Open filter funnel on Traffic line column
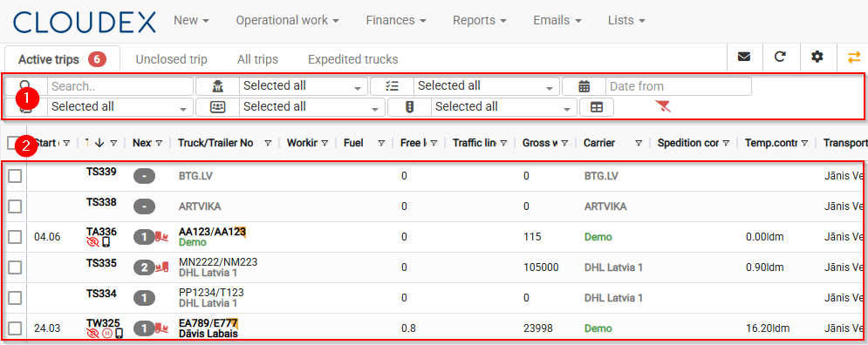 (503, 143)
